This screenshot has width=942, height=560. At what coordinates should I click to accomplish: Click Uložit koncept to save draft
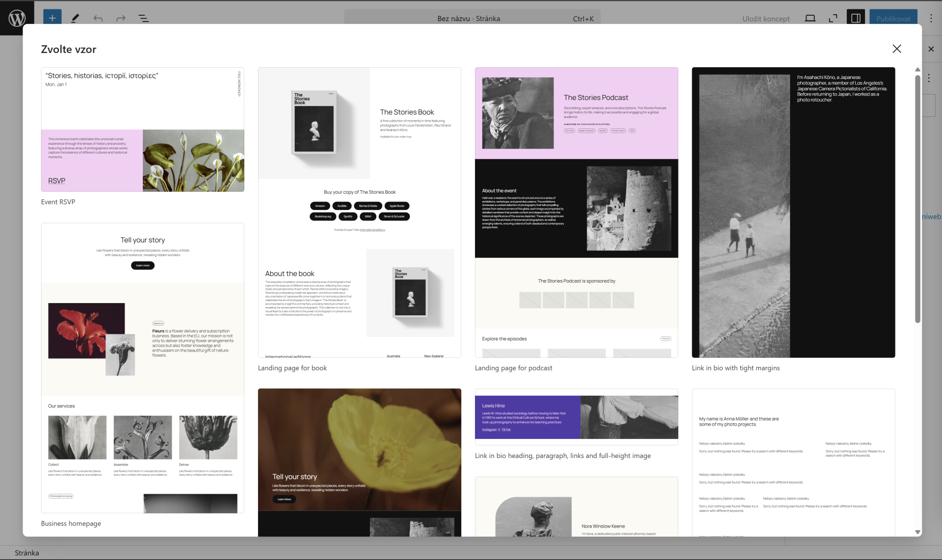[766, 18]
